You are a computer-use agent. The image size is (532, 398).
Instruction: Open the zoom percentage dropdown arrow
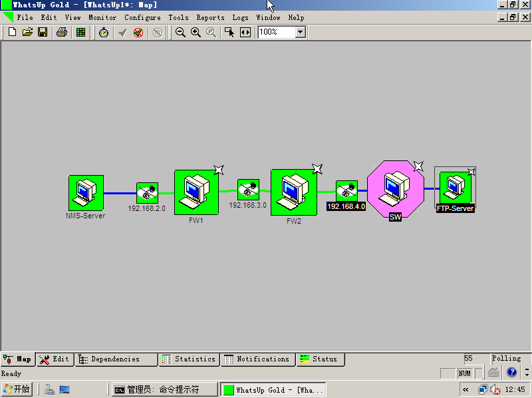pos(300,32)
